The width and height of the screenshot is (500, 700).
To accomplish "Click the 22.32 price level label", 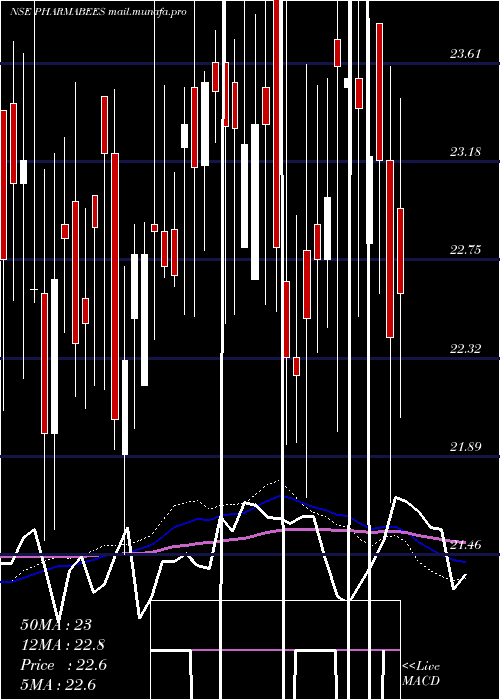I will point(465,348).
